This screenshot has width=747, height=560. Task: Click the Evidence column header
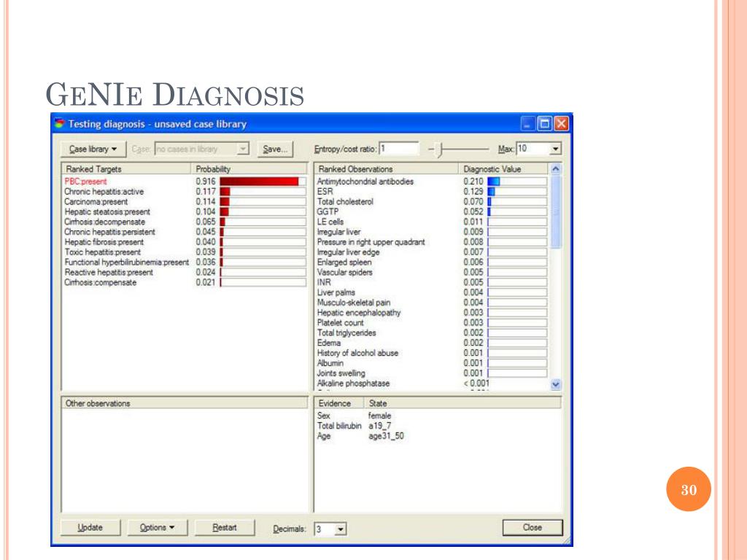[x=340, y=403]
